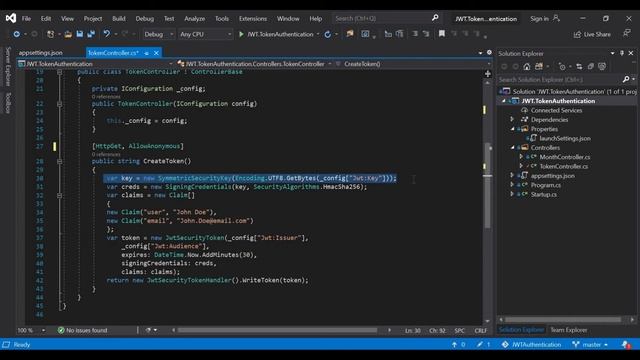
Task: Click the Solution Explorer search magnifier icon
Action: point(626,79)
